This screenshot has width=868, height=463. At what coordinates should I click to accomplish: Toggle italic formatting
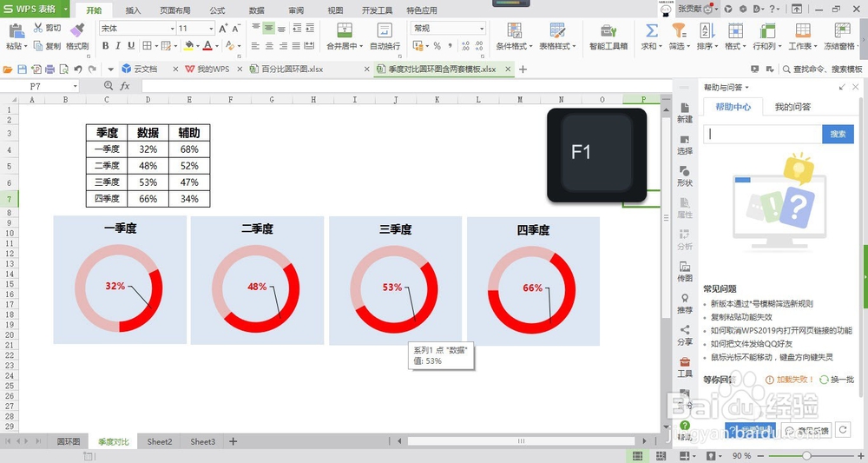[118, 46]
